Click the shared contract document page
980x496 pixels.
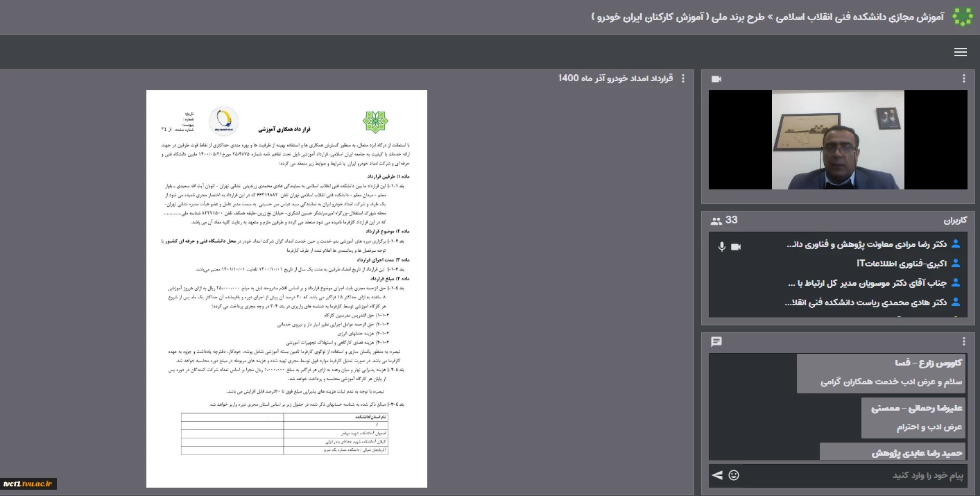(x=286, y=289)
